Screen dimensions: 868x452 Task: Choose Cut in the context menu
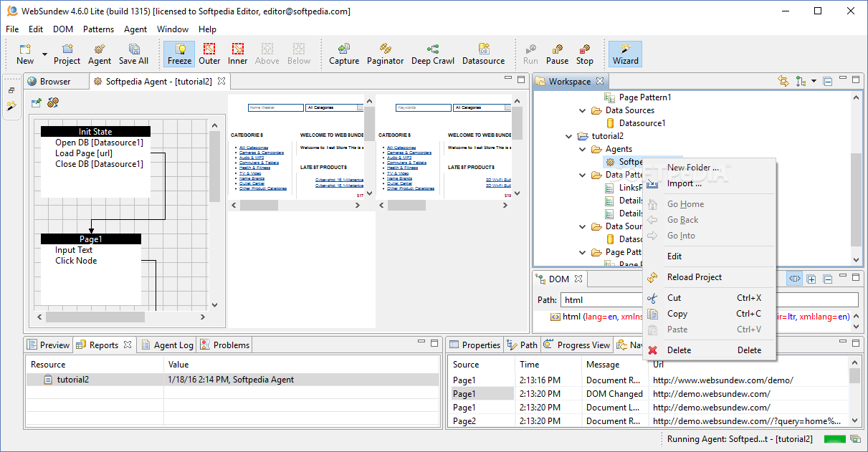(x=709, y=298)
